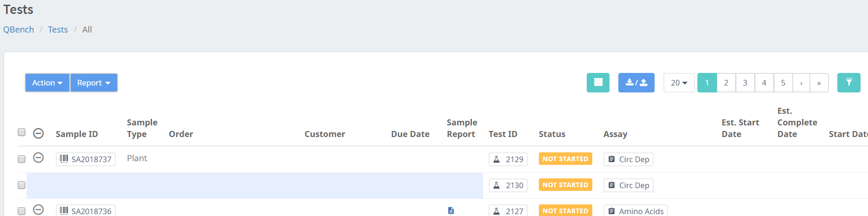The height and width of the screenshot is (216, 868).
Task: Open the column visibility selector icon
Action: click(598, 83)
